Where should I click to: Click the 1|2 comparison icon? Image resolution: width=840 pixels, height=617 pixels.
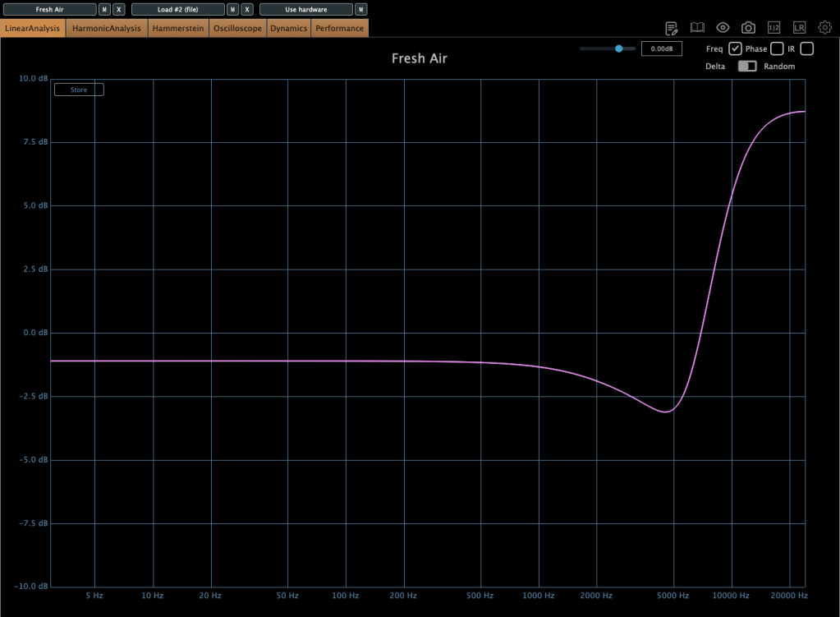coord(773,28)
